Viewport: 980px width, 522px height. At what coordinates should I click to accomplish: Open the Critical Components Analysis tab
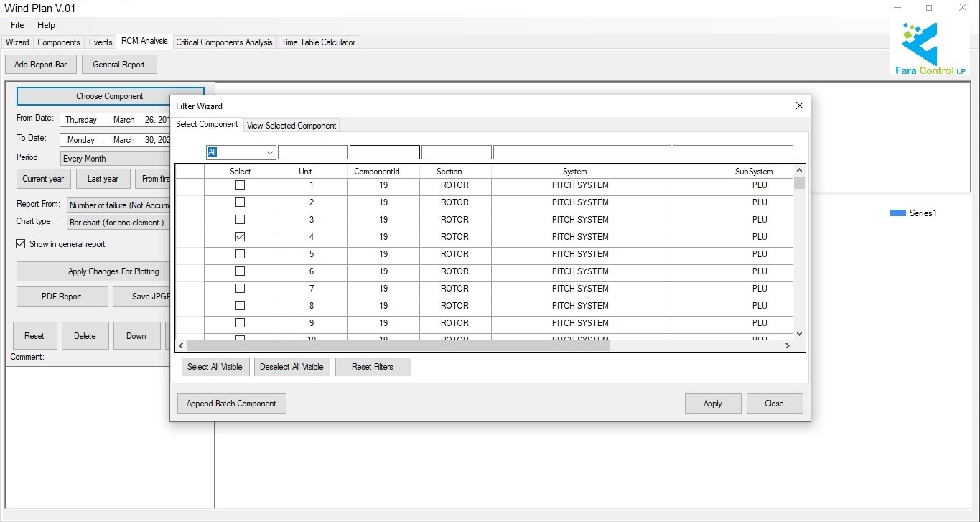tap(224, 42)
